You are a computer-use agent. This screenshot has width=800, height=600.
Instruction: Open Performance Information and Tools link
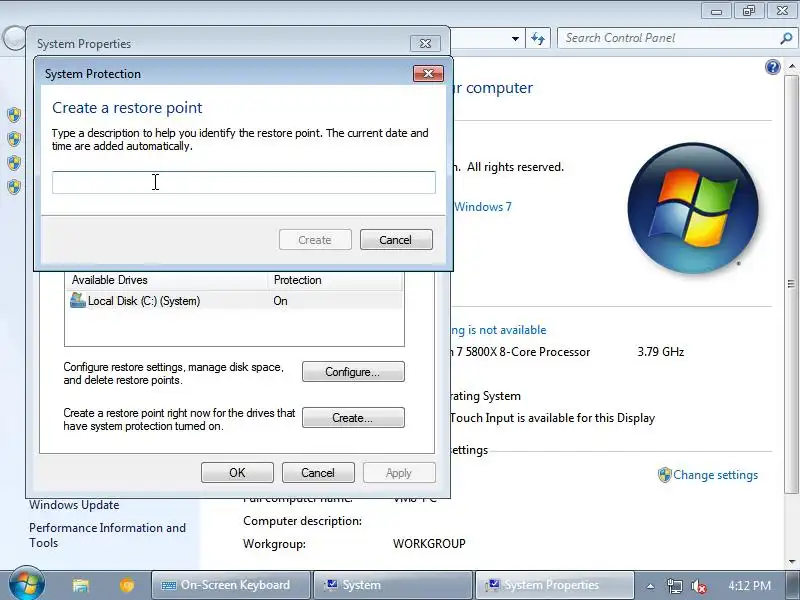click(x=107, y=535)
